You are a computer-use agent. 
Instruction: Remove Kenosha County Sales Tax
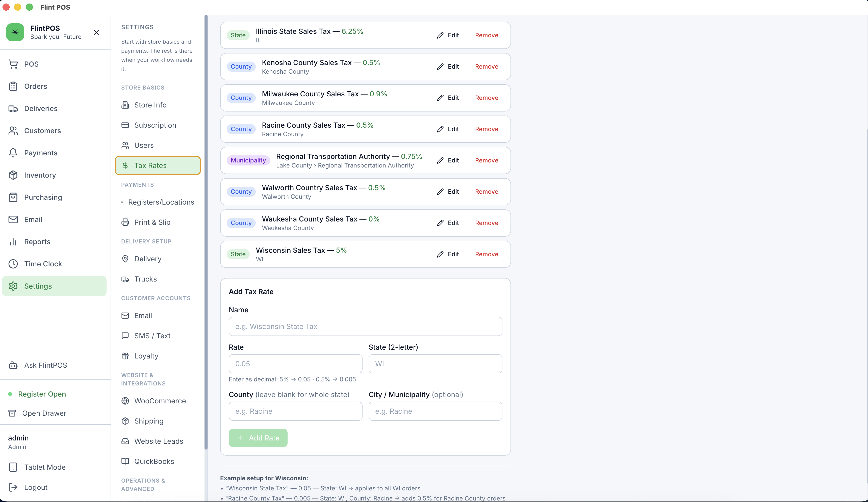486,66
